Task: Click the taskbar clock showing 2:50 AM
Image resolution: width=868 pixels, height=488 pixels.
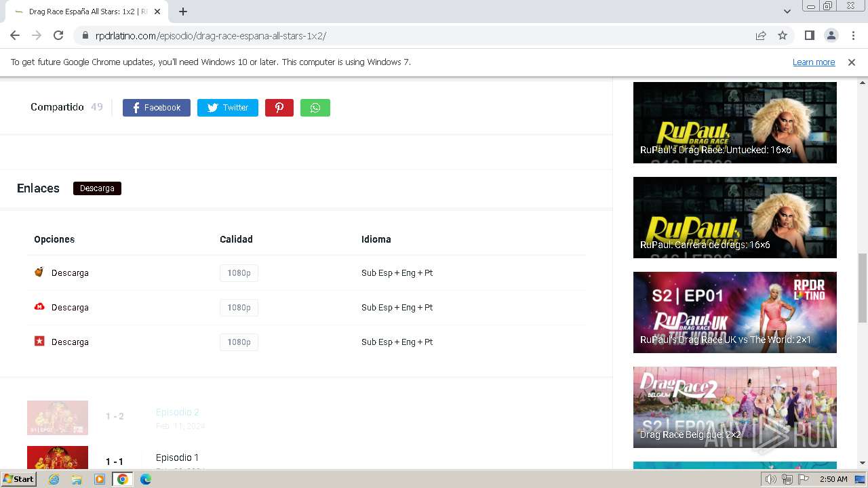Action: tap(833, 479)
